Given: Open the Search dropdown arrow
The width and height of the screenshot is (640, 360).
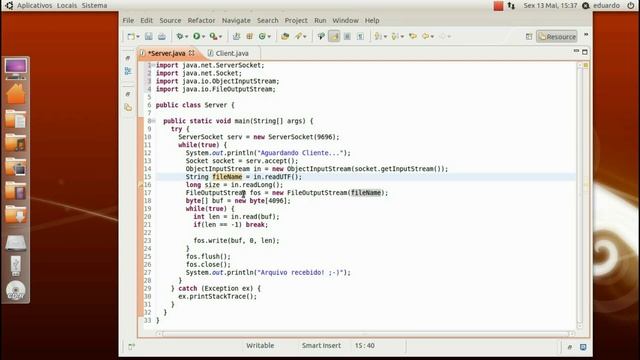Looking at the screenshot, I should tap(305, 37).
